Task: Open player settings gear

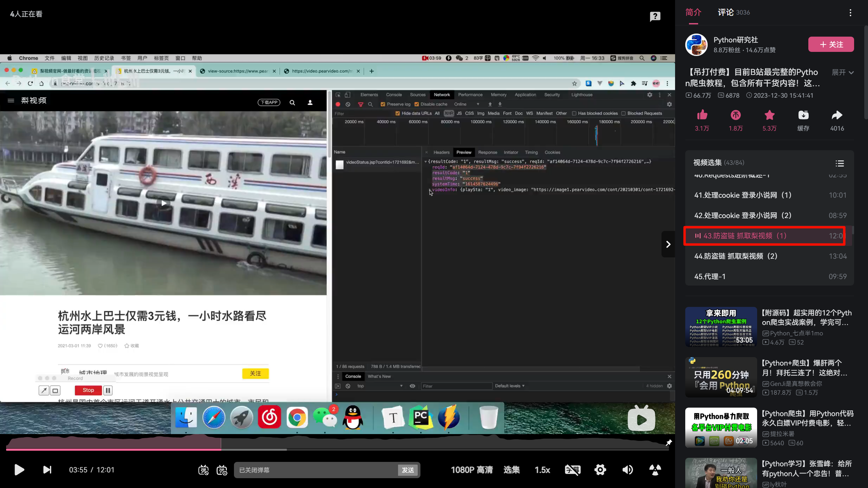Action: [x=600, y=470]
